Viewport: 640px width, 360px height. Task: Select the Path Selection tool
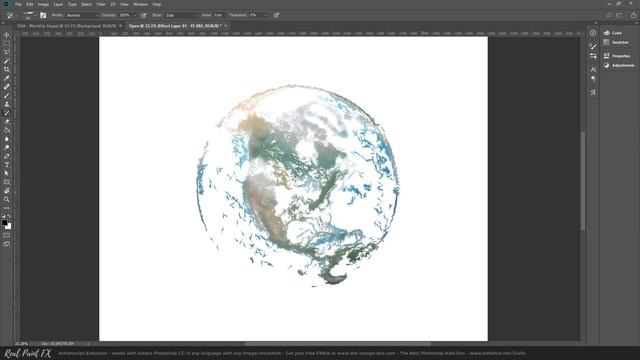(7, 173)
